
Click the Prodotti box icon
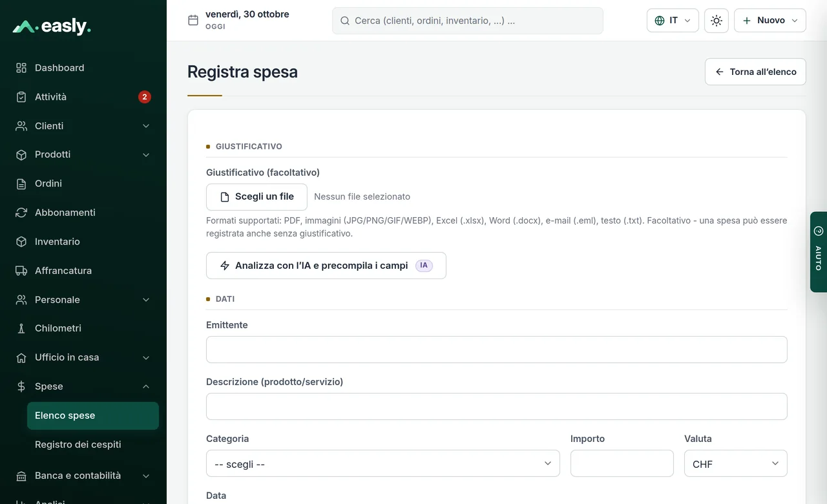pyautogui.click(x=21, y=154)
